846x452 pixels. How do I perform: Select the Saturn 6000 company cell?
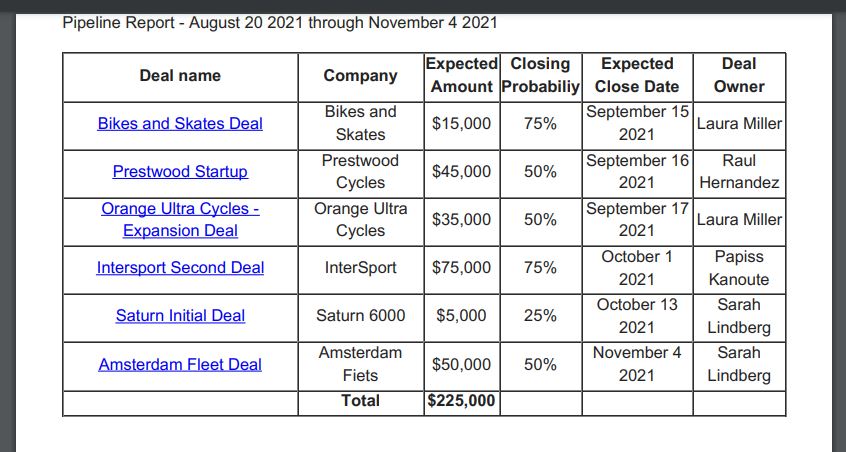(x=360, y=316)
